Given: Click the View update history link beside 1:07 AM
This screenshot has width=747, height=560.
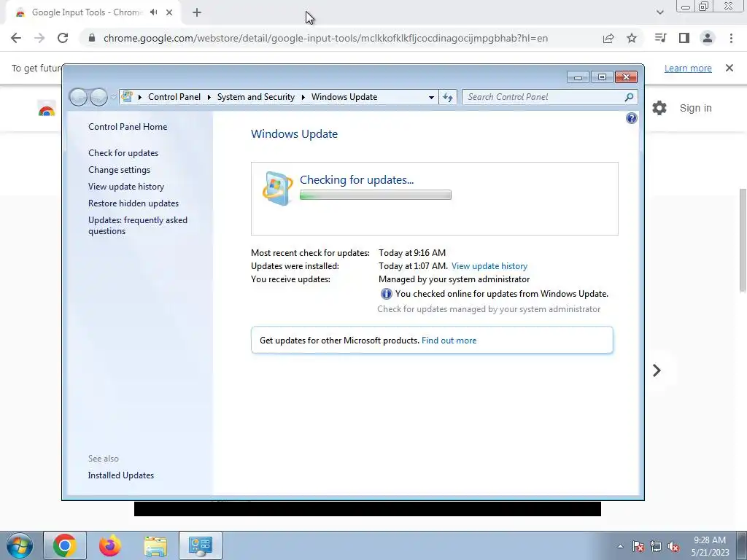Looking at the screenshot, I should click(489, 266).
